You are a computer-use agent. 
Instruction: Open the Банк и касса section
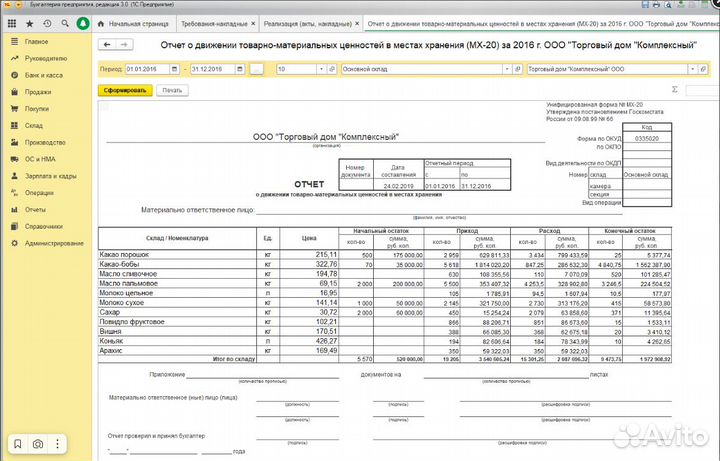click(44, 75)
